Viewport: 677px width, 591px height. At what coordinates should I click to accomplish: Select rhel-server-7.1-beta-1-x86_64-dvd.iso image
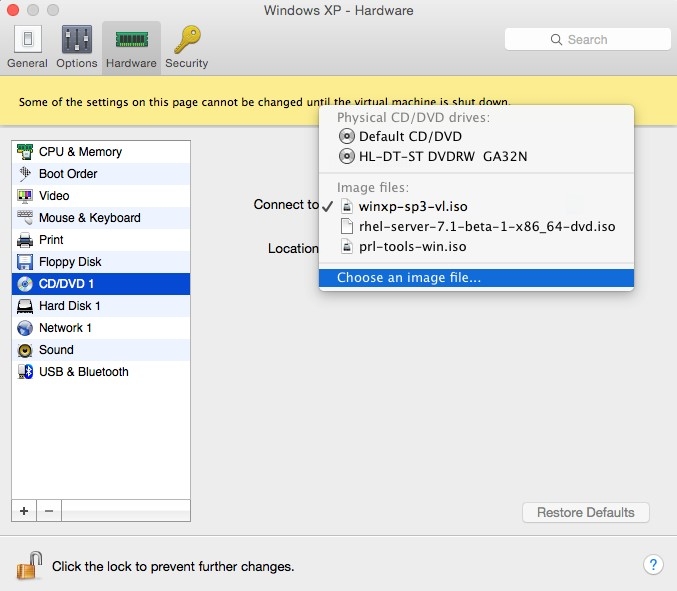[x=486, y=226]
